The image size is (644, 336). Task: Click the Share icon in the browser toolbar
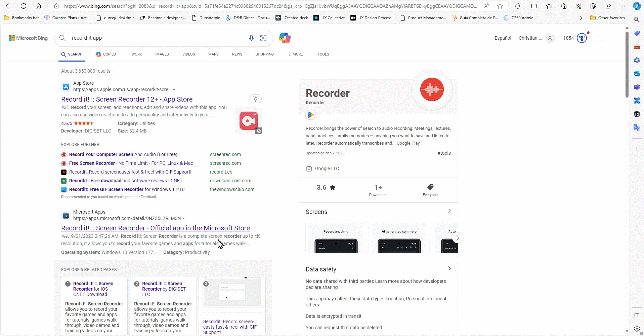pyautogui.click(x=608, y=6)
